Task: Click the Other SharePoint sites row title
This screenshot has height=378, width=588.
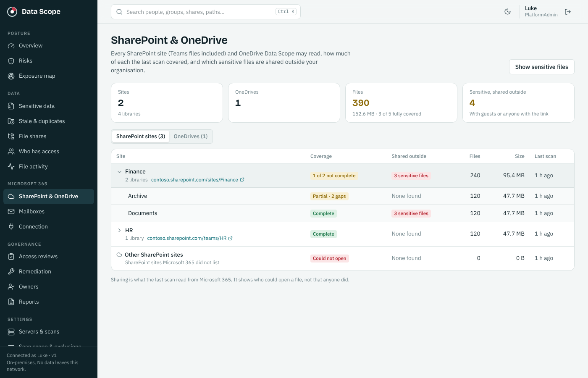Action: point(154,255)
